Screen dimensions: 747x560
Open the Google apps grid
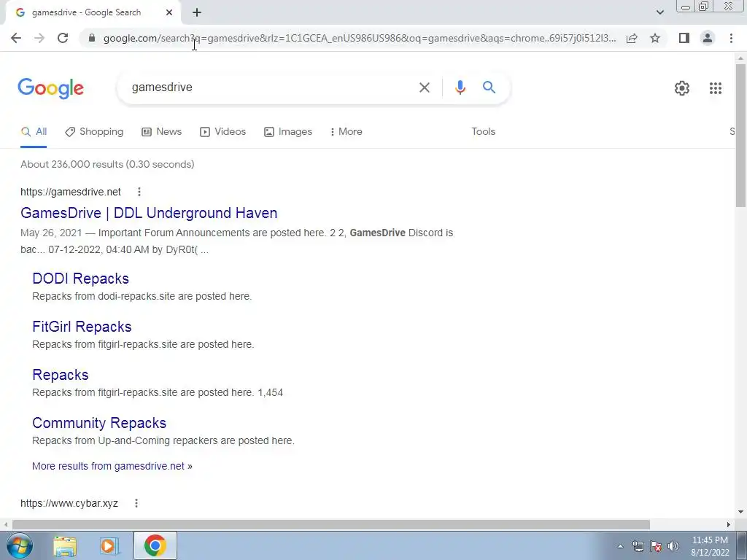pyautogui.click(x=715, y=88)
